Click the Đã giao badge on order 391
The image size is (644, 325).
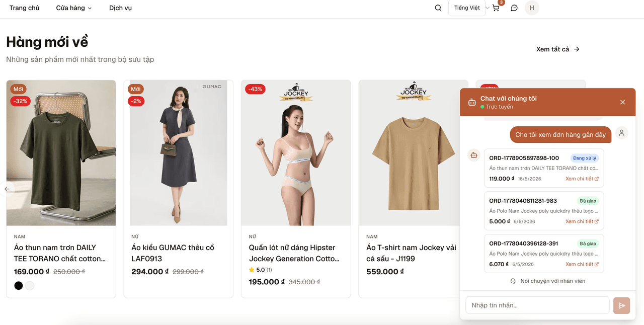click(588, 243)
